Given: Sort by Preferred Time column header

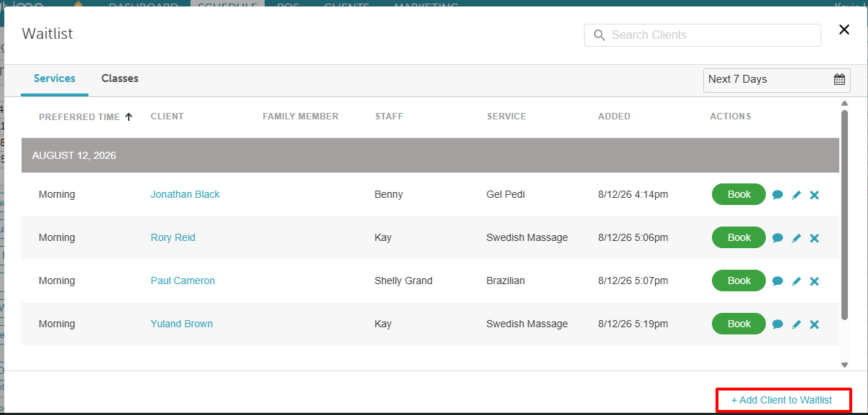Looking at the screenshot, I should click(x=79, y=117).
